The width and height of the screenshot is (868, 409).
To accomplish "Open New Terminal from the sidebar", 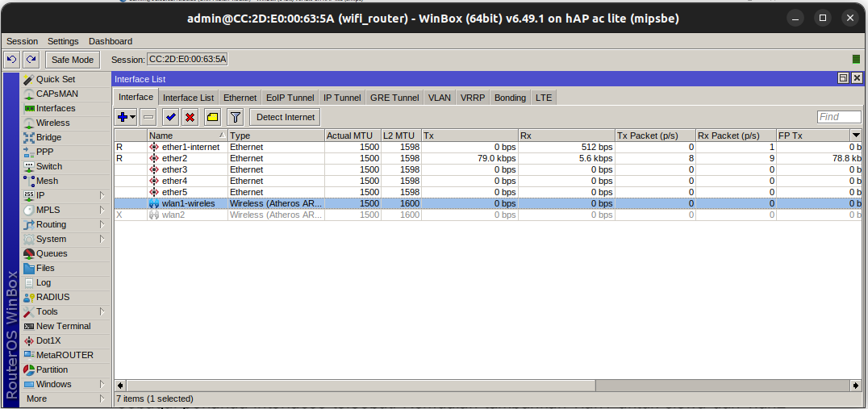I will click(x=63, y=326).
